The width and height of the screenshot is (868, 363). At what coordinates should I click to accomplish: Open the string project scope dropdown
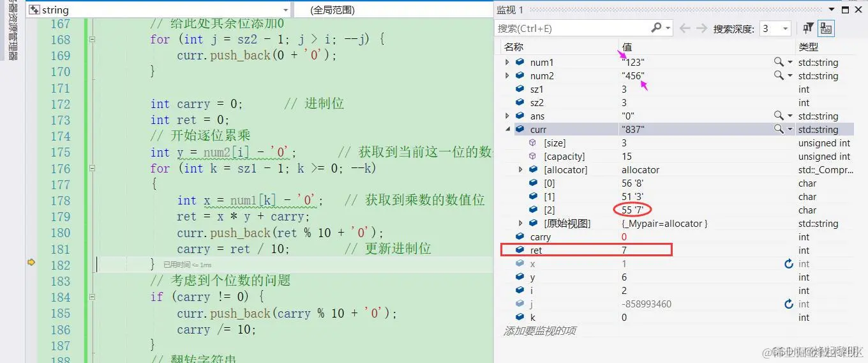click(285, 10)
